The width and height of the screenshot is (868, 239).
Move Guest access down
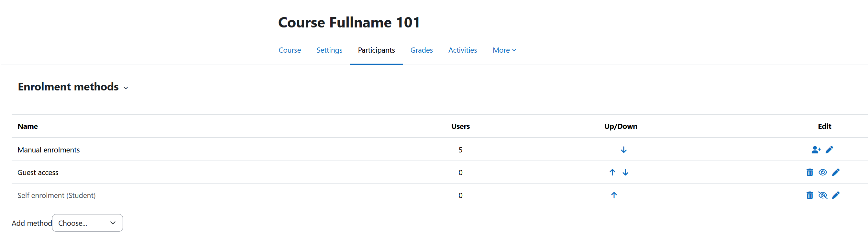click(x=625, y=172)
